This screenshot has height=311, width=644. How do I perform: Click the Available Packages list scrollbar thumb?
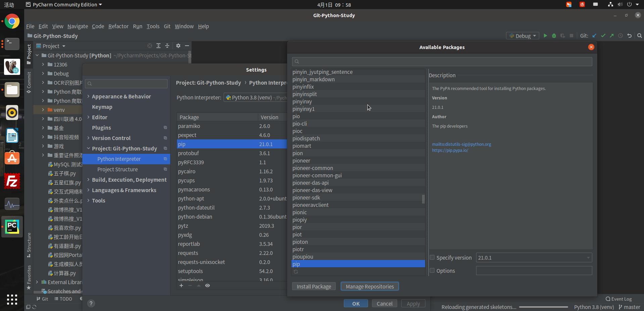click(423, 199)
